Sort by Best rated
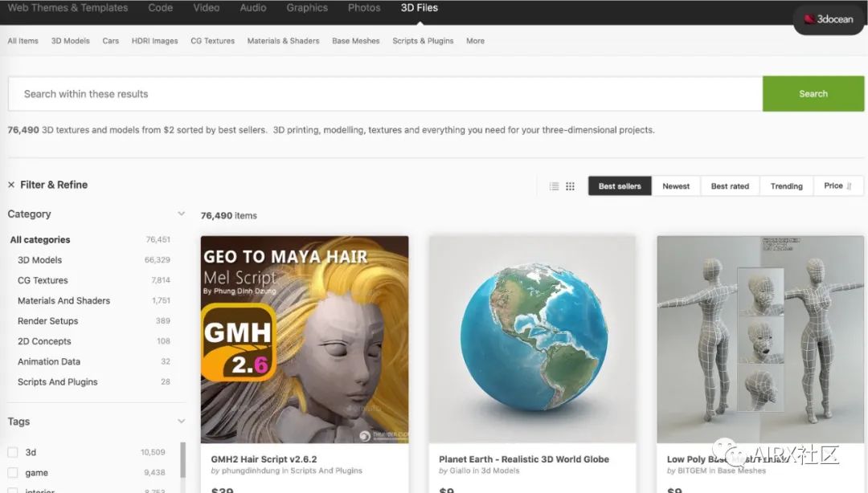The width and height of the screenshot is (868, 493). [730, 186]
